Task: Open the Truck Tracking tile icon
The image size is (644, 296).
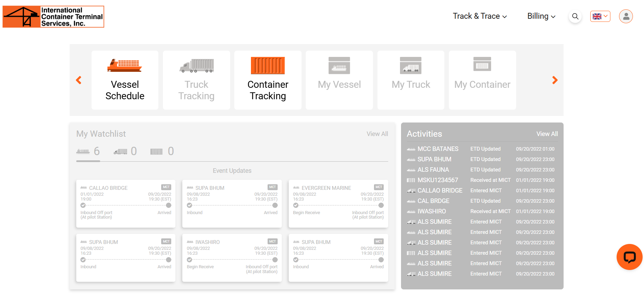Action: pos(197,65)
